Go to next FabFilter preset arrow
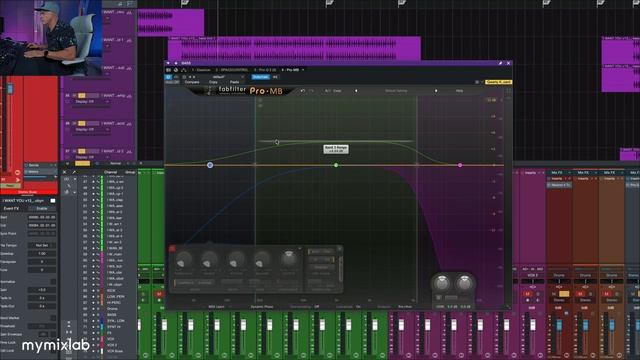 (436, 91)
